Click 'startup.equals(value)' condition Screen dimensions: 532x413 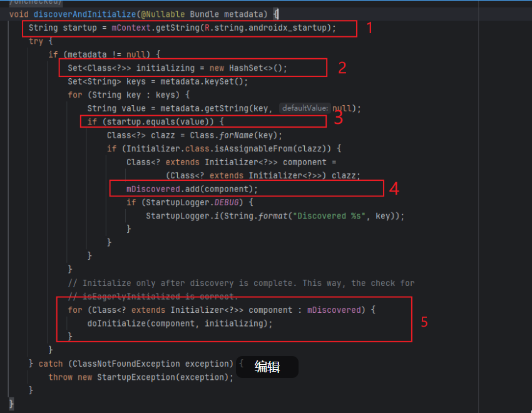tap(160, 122)
